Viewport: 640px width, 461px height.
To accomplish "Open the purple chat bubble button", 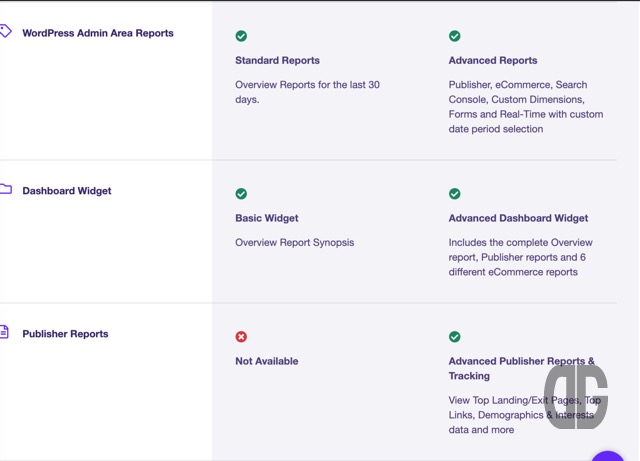I will point(608,456).
